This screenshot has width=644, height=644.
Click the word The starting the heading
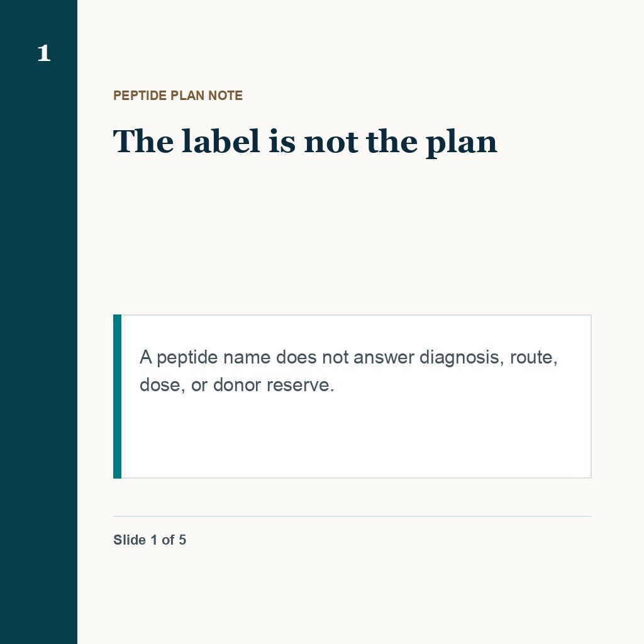[143, 142]
